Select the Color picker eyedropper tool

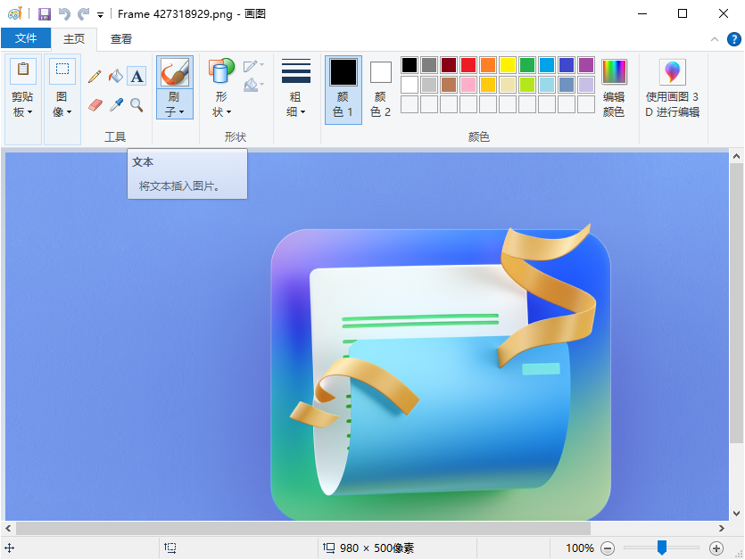[x=116, y=105]
